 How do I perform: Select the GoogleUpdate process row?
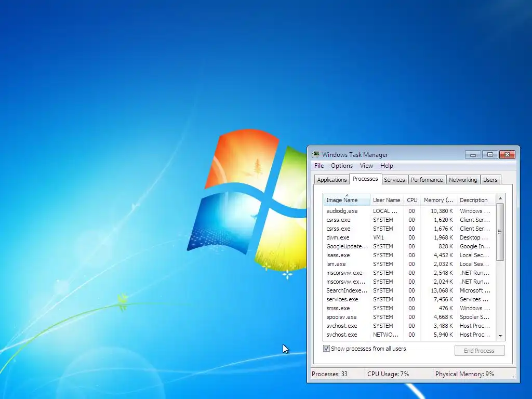point(409,246)
